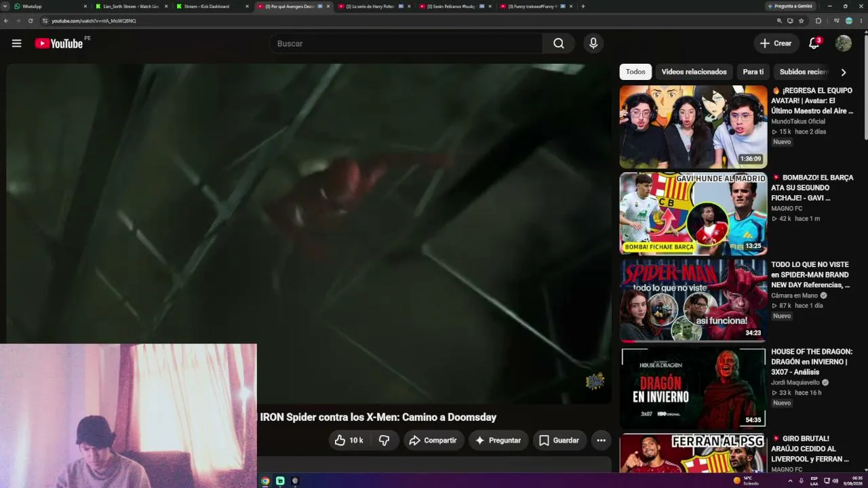Open TODO LO QUE NO VISTE title
The image size is (868, 488).
click(810, 274)
